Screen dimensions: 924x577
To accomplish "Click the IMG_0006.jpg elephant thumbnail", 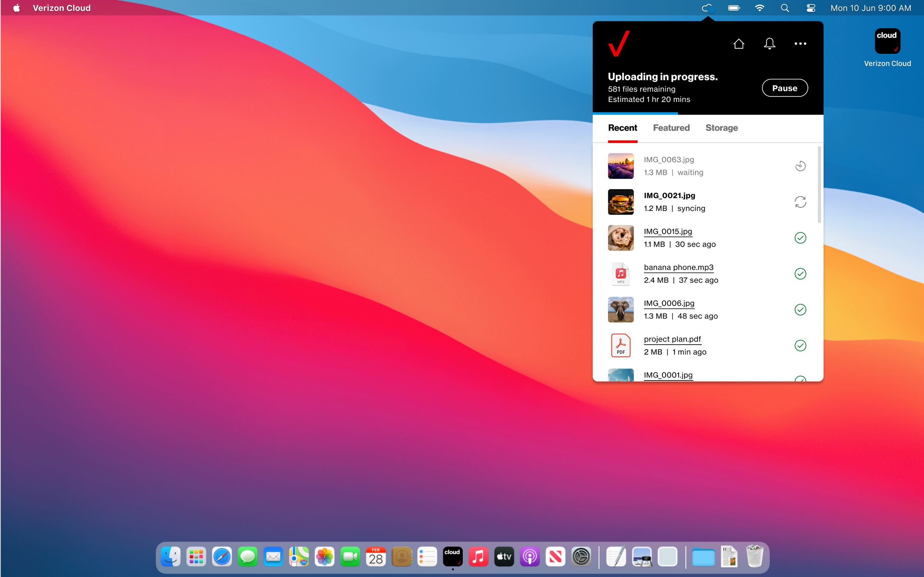I will point(621,310).
